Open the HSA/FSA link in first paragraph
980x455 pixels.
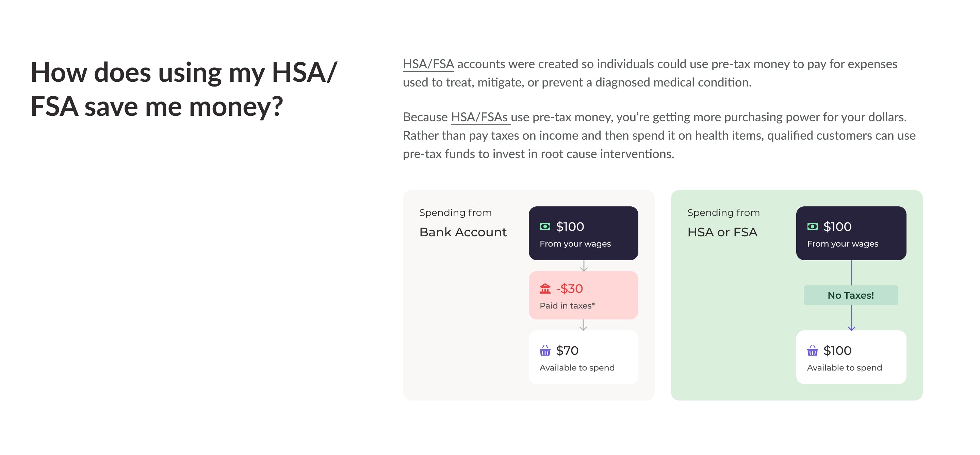(x=428, y=64)
